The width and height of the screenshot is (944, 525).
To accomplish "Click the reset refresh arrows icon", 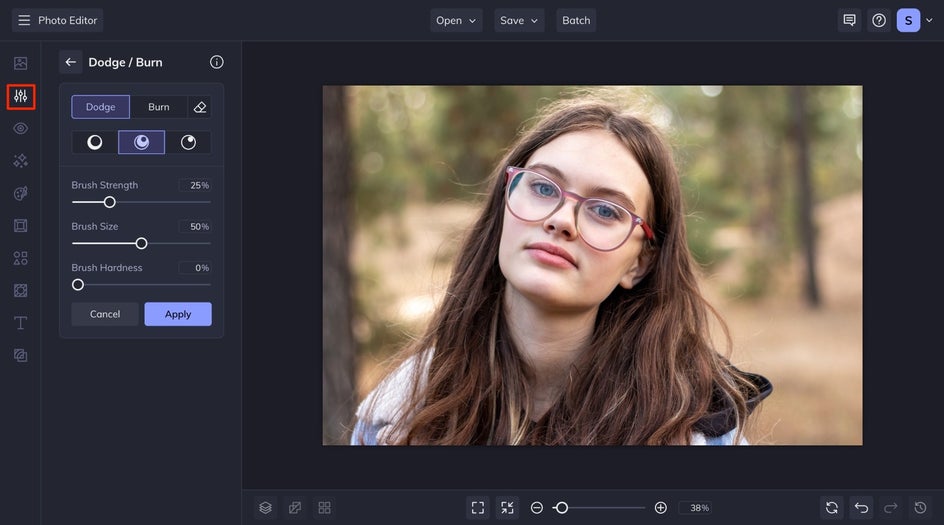I will 832,508.
